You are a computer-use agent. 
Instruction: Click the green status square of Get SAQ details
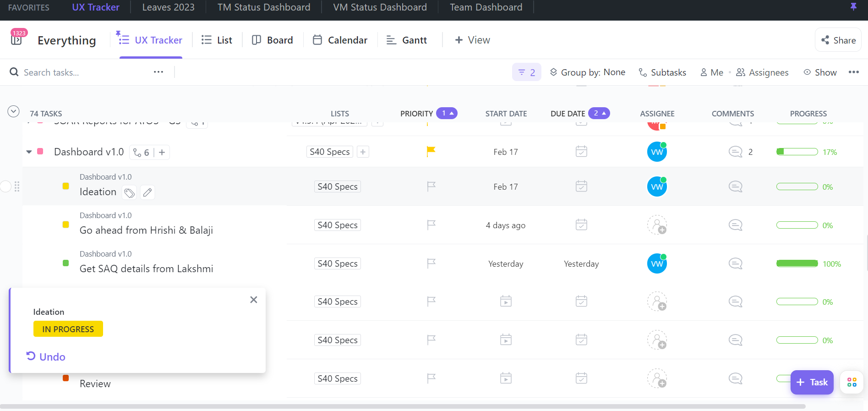coord(66,263)
